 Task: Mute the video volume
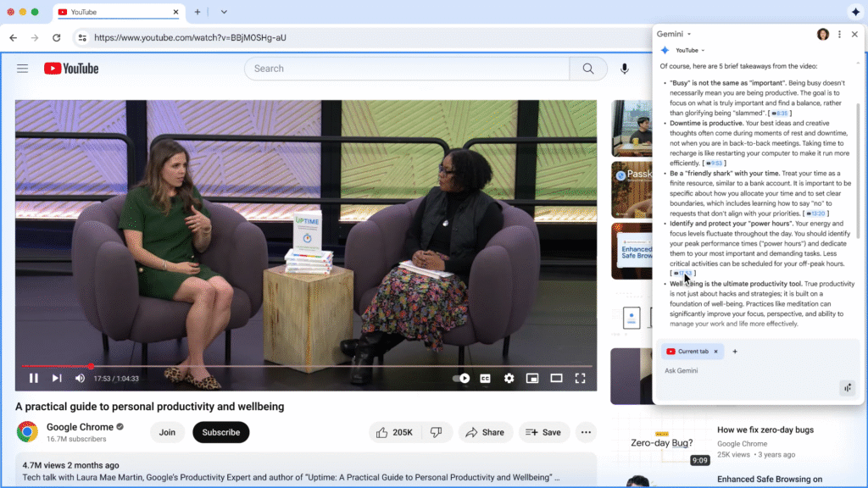coord(80,378)
